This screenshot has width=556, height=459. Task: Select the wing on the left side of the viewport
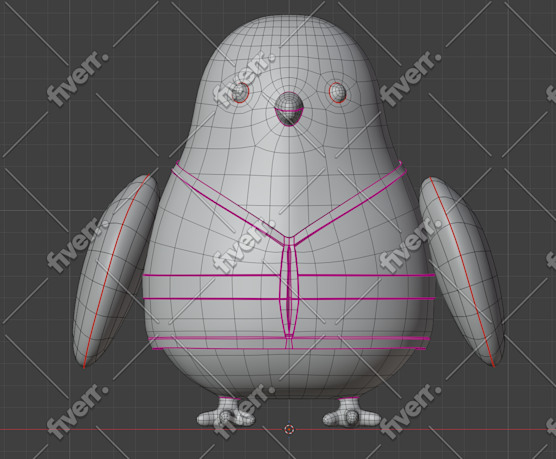point(115,271)
